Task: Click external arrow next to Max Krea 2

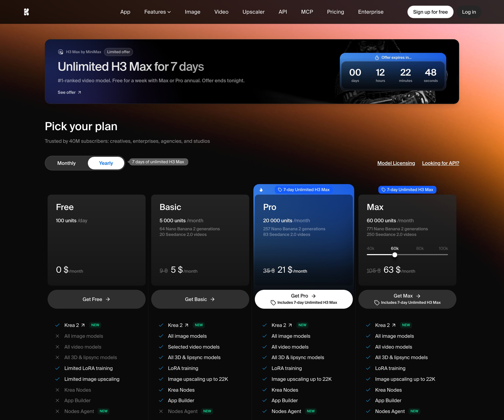Action: (x=394, y=325)
